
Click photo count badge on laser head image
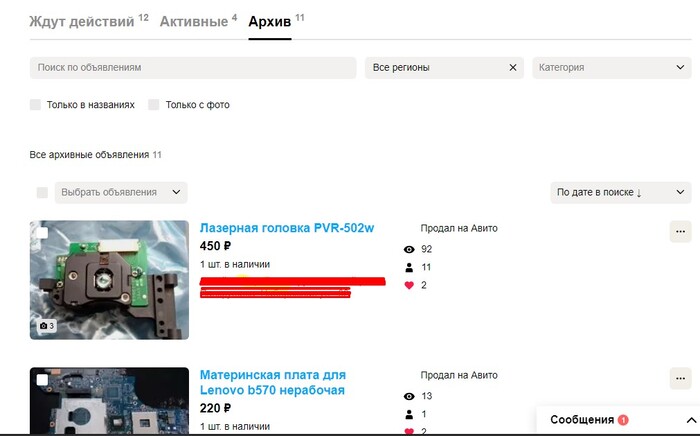[x=47, y=326]
